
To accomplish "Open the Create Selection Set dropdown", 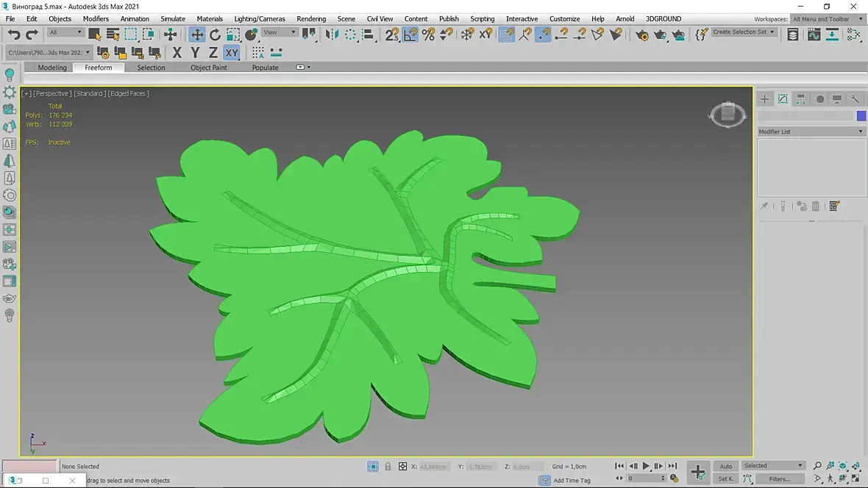I will [x=744, y=32].
